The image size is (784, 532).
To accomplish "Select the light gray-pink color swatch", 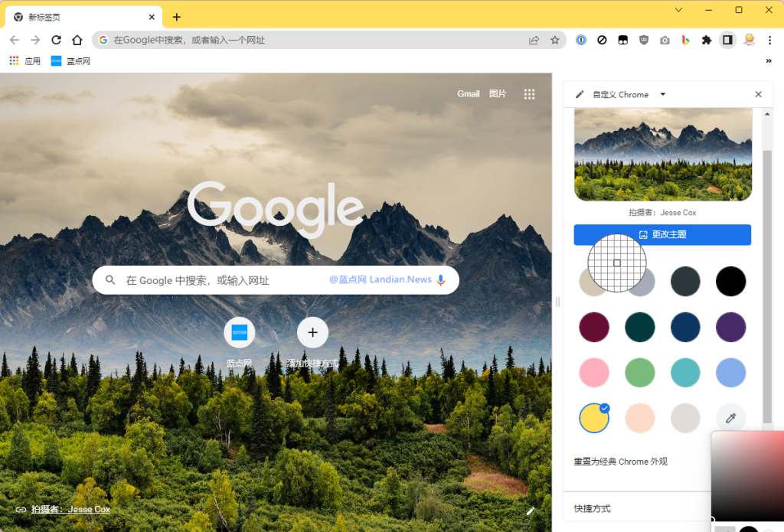I will coord(685,418).
